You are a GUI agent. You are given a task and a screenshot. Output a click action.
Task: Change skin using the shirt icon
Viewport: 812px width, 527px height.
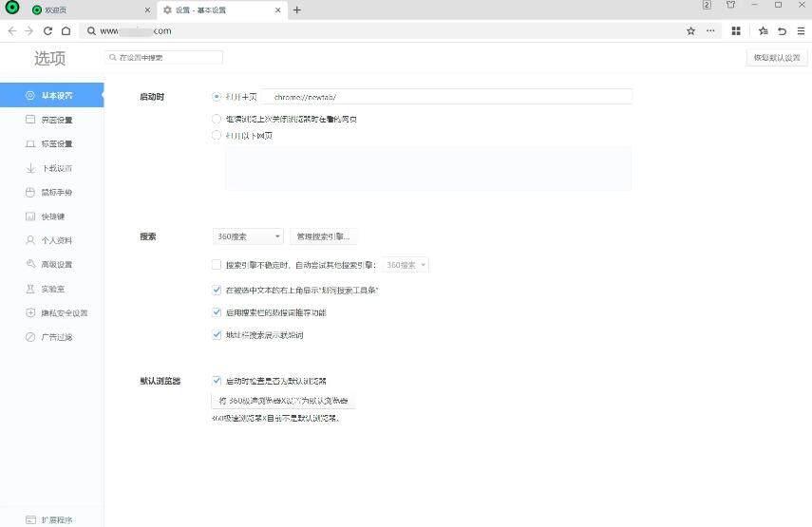[730, 5]
